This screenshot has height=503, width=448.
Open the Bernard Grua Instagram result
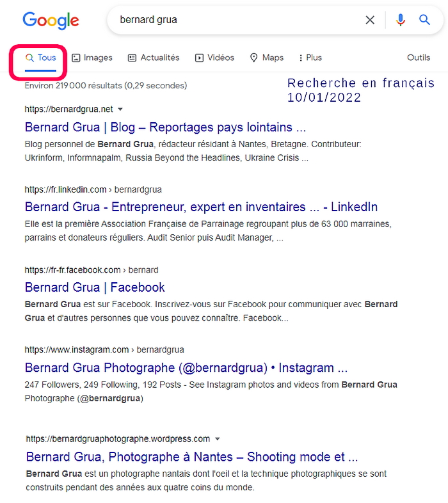pyautogui.click(x=186, y=367)
